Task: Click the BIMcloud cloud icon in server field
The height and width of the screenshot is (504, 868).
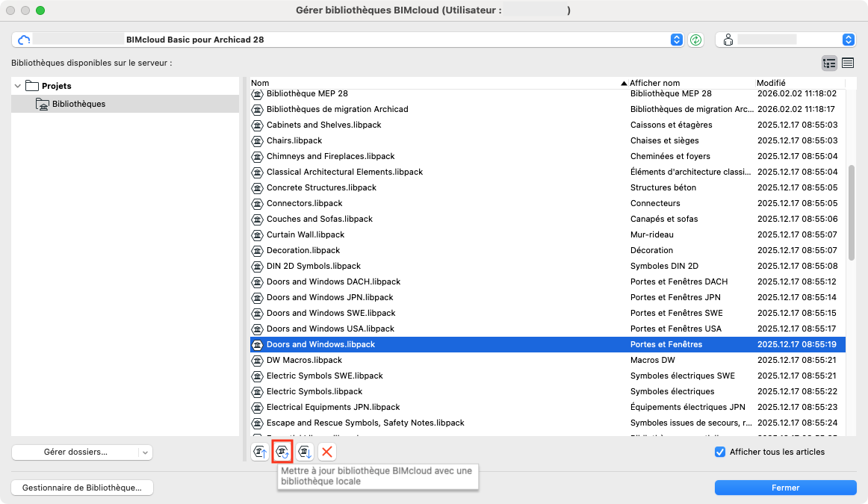Action: 24,40
